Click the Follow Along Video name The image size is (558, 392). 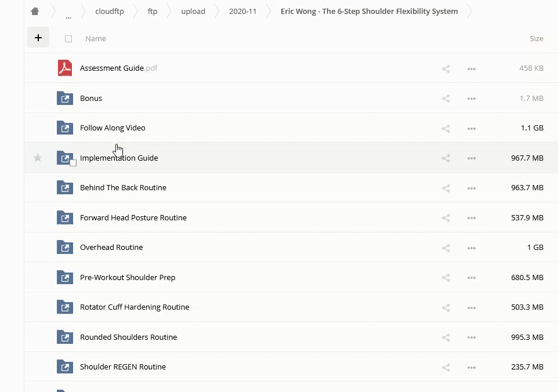pyautogui.click(x=113, y=128)
